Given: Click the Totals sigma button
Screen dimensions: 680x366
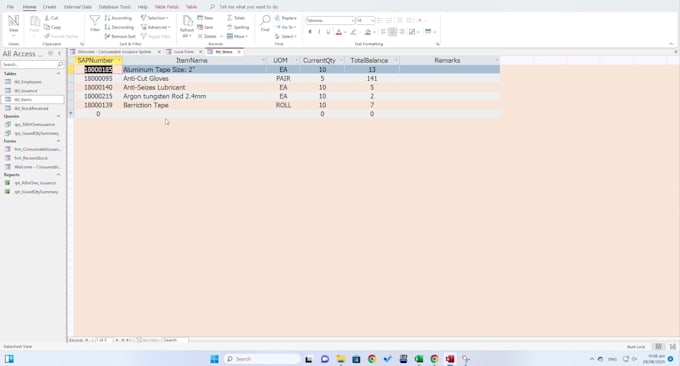Looking at the screenshot, I should 236,18.
